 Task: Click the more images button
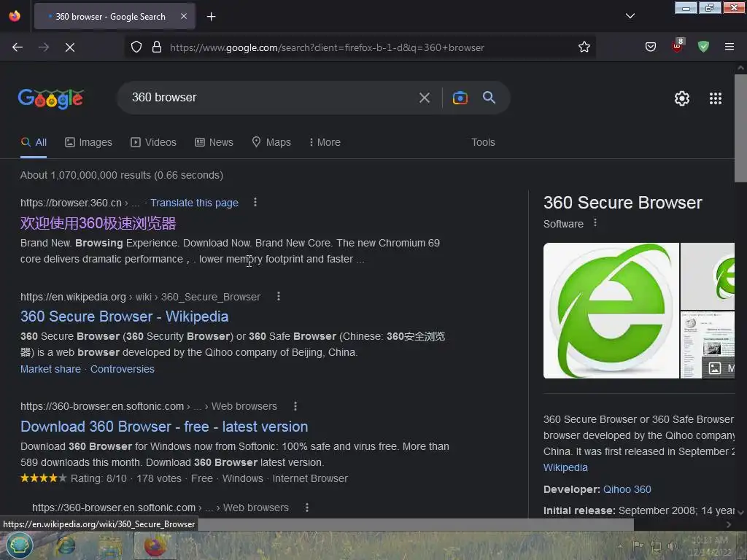click(x=719, y=367)
